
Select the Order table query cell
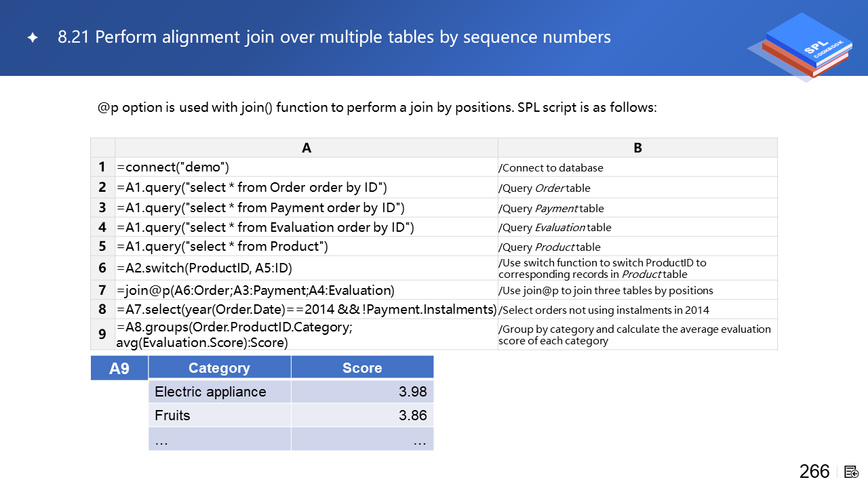307,187
